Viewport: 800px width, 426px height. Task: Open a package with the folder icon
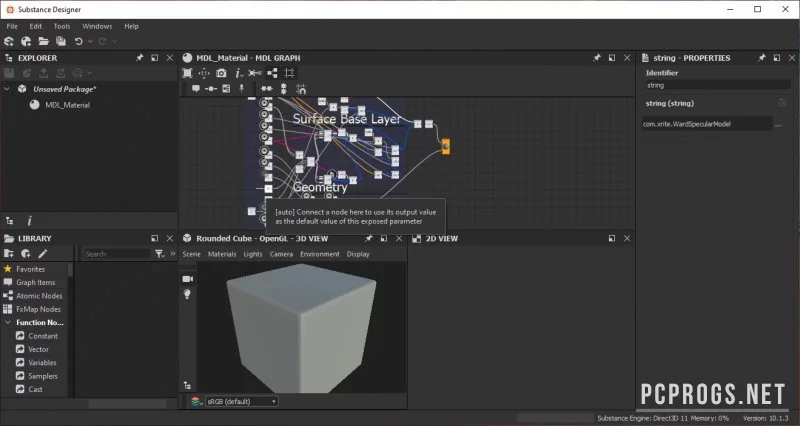[x=43, y=41]
